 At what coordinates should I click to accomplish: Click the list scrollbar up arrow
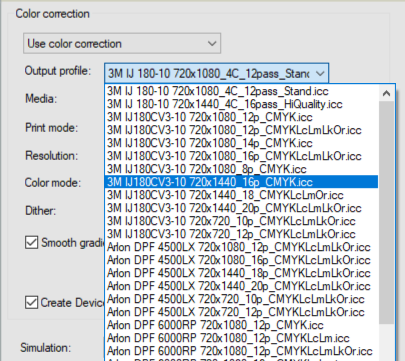pos(386,93)
